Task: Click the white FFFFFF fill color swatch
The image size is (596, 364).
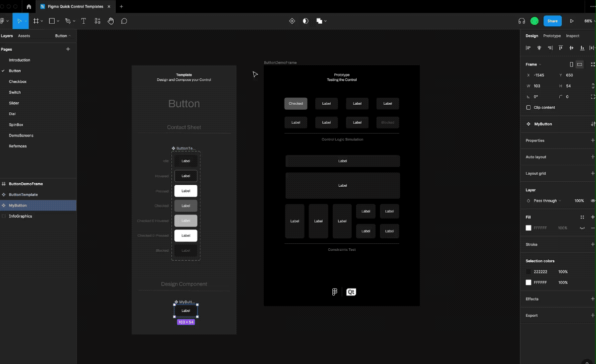Action: 529,228
